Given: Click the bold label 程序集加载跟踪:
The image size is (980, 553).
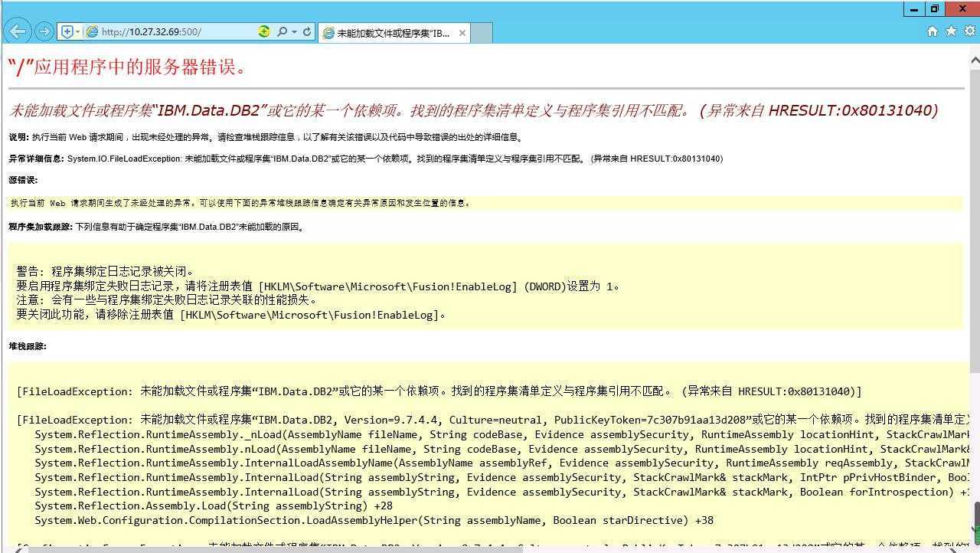Looking at the screenshot, I should tap(41, 227).
